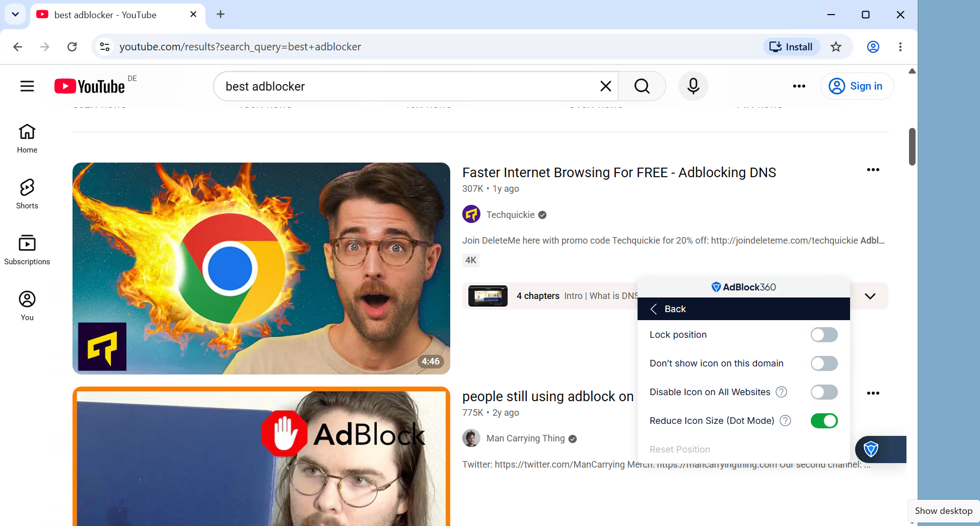Screen dimensions: 980x526
Task: Toggle the Lock position switch
Action: point(824,335)
